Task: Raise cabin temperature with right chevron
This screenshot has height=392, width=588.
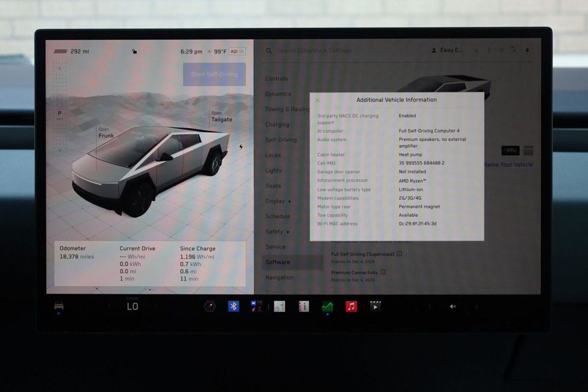Action: pyautogui.click(x=156, y=306)
